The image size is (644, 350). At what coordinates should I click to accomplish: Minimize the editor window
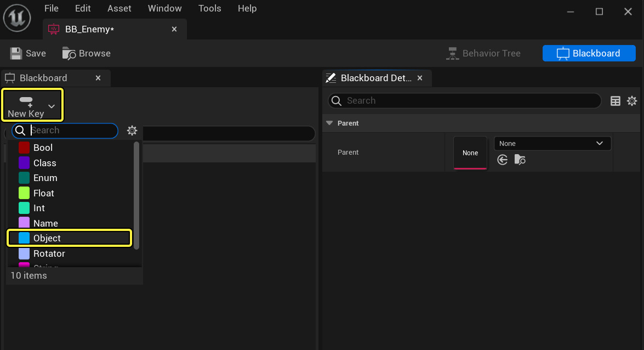point(571,12)
